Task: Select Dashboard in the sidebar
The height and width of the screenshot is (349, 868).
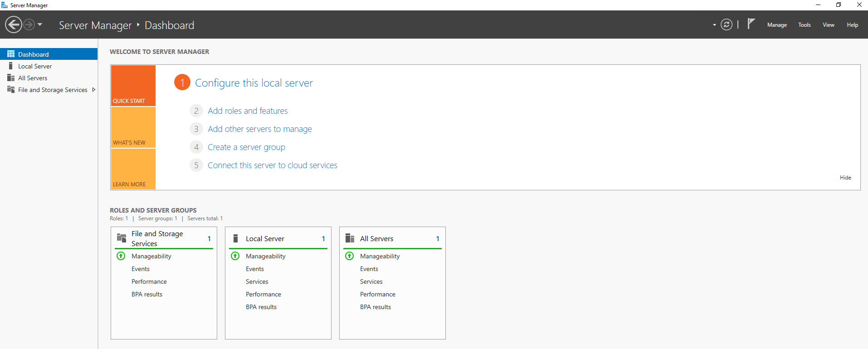Action: 49,54
